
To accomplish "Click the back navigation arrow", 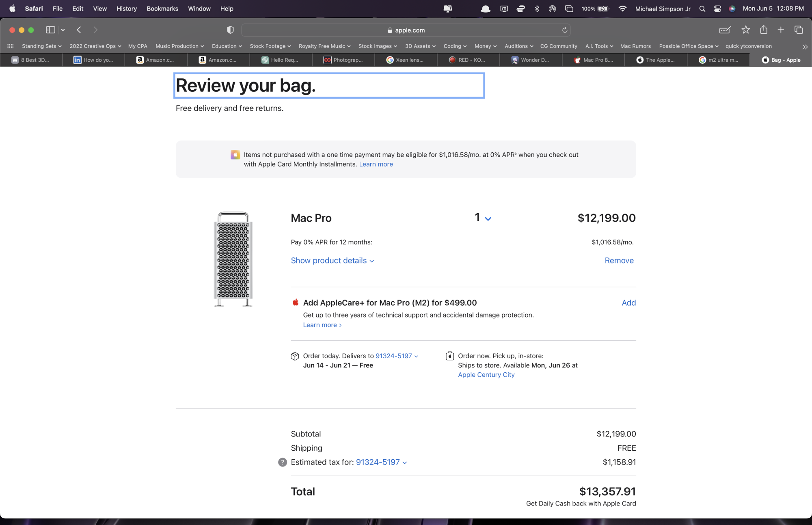I will click(x=79, y=30).
